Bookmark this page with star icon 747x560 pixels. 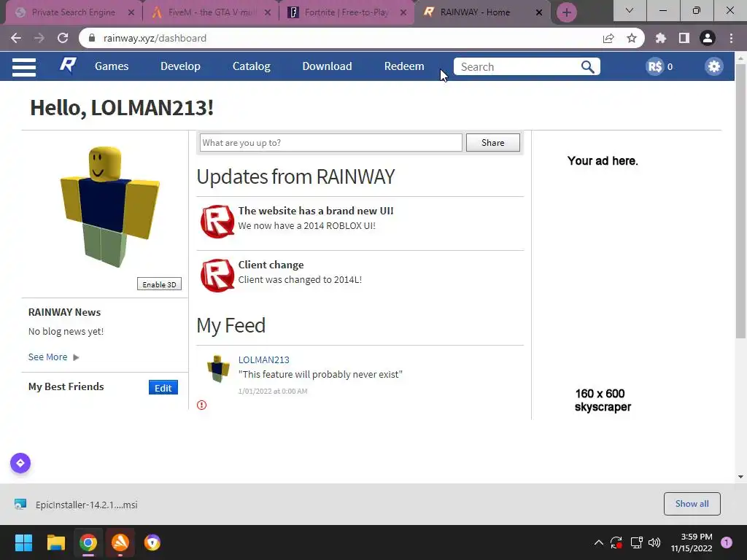(632, 38)
